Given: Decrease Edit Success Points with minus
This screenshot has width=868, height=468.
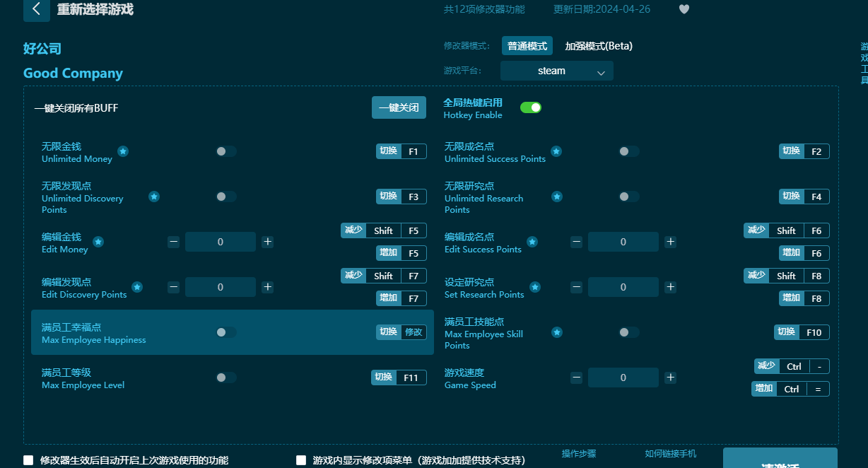Looking at the screenshot, I should [576, 242].
